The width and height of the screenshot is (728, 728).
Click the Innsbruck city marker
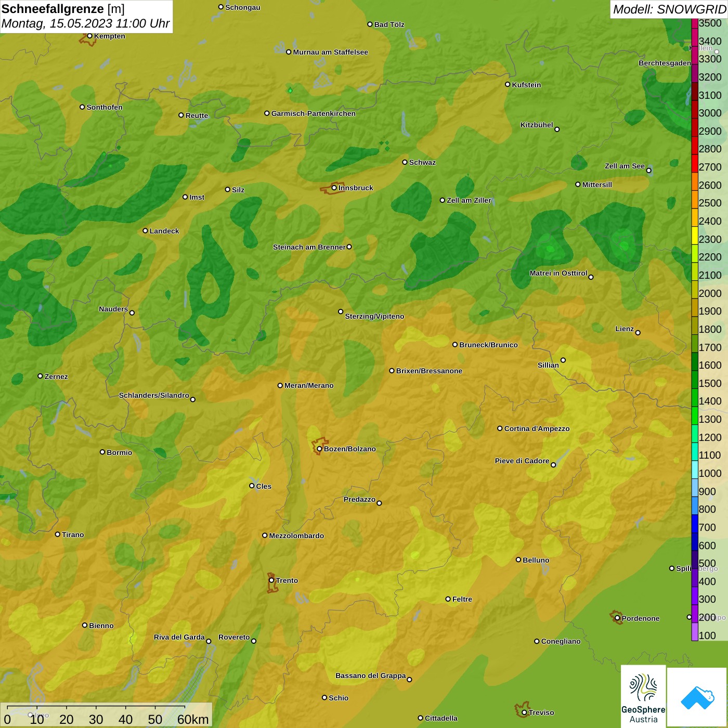pyautogui.click(x=334, y=188)
